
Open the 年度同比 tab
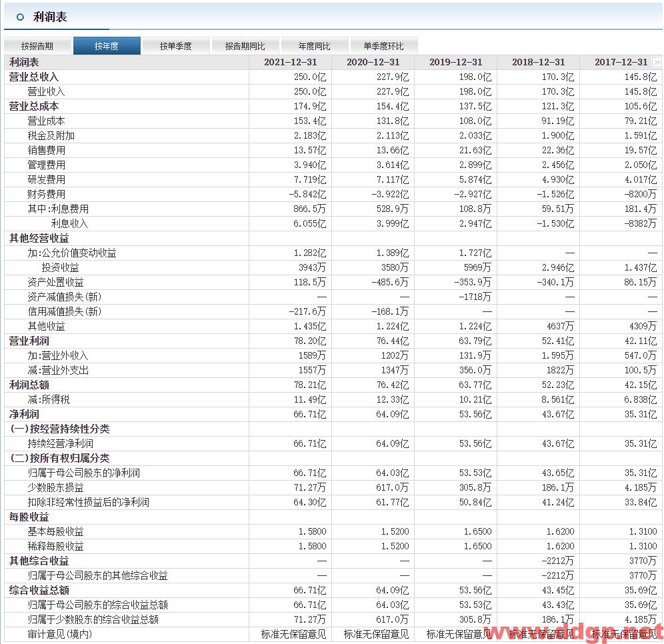314,46
